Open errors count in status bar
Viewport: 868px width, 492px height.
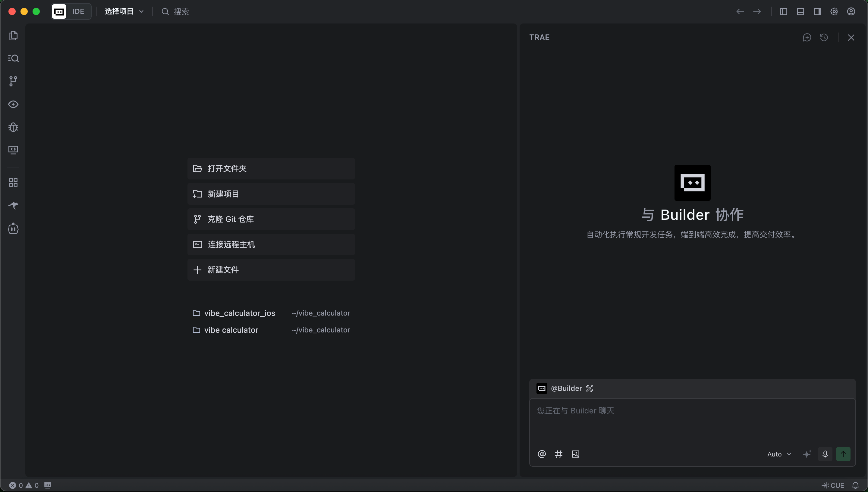(x=16, y=485)
